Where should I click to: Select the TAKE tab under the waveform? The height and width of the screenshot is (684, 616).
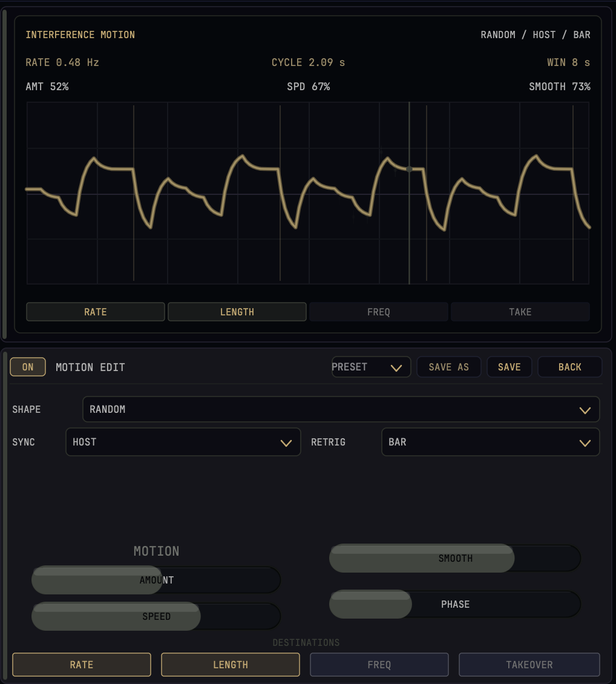click(520, 312)
